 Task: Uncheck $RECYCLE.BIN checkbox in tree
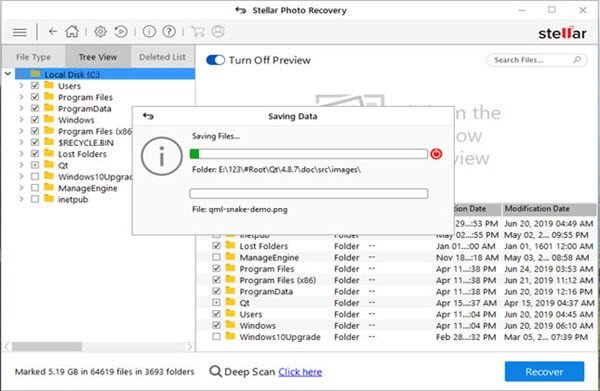click(x=35, y=142)
